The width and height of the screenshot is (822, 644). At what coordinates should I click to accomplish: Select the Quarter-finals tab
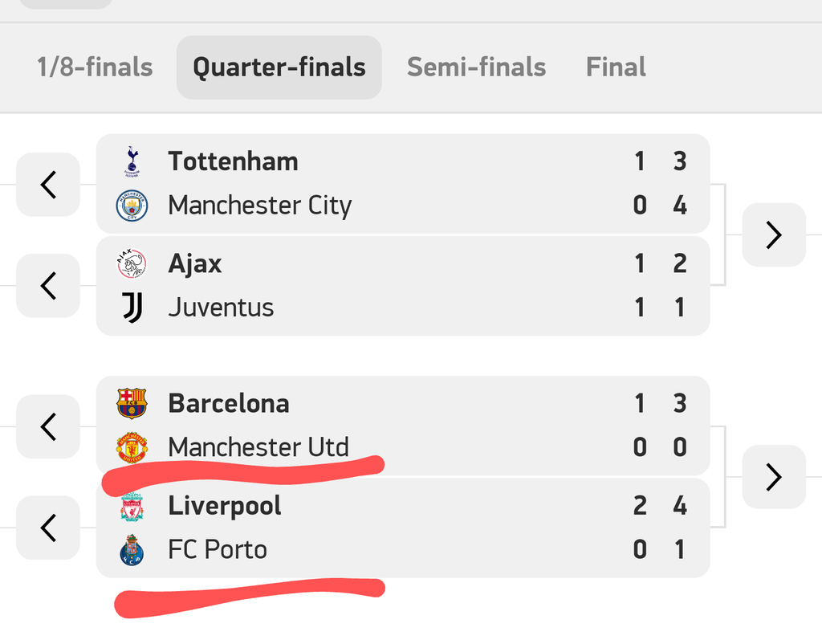(x=279, y=67)
